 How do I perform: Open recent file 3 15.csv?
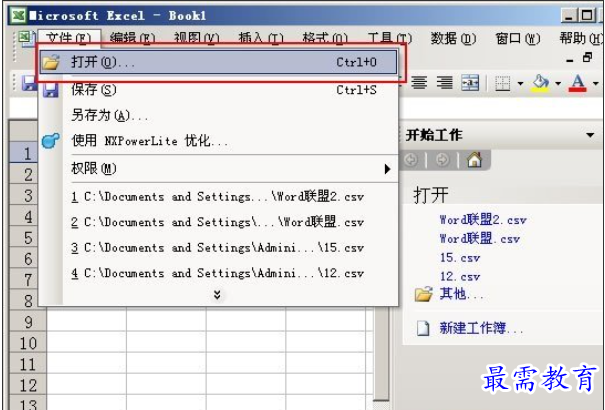[219, 248]
